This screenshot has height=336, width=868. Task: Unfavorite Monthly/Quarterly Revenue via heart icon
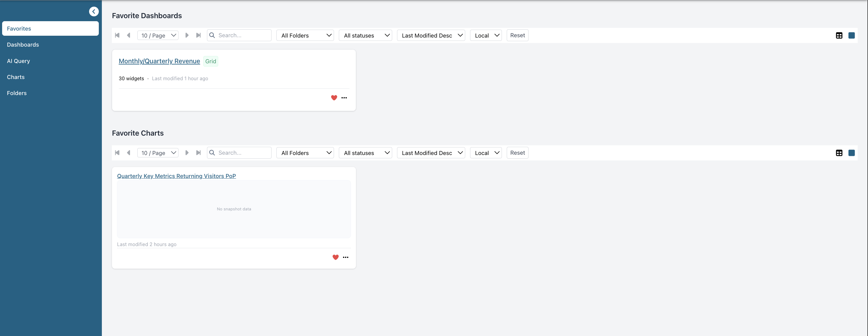334,98
